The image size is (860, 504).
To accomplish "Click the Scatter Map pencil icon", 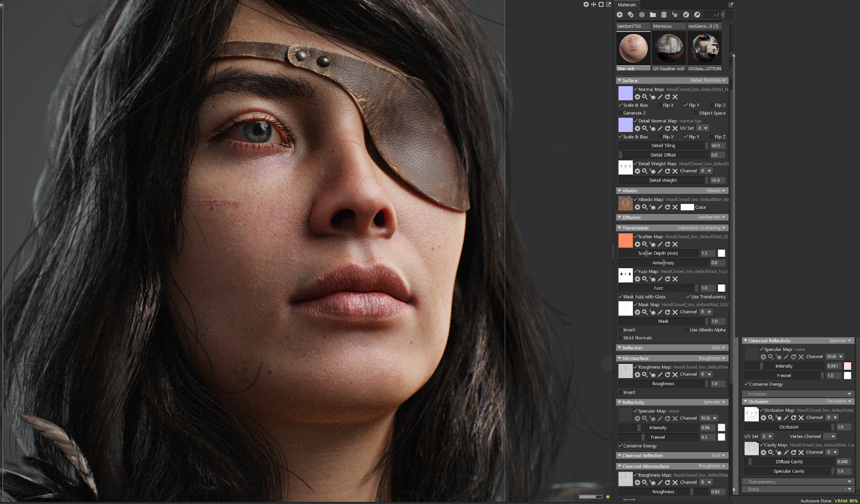I will click(x=660, y=244).
